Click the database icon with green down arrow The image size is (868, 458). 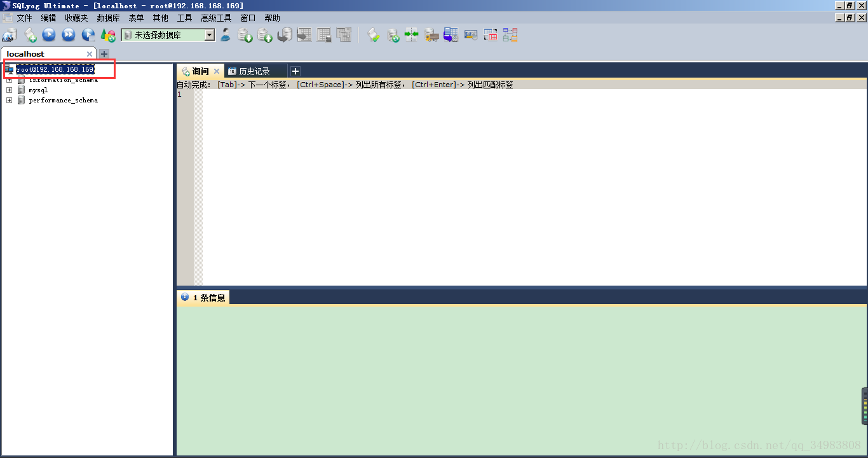point(245,35)
